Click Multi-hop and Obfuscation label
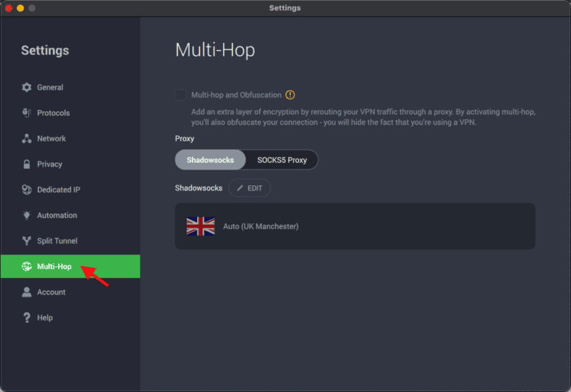This screenshot has height=392, width=571. click(236, 95)
